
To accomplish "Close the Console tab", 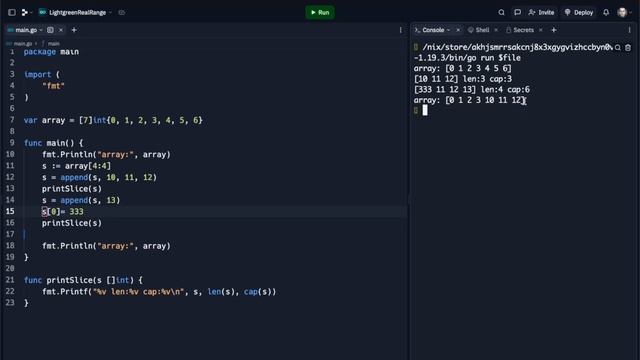I will 458,30.
